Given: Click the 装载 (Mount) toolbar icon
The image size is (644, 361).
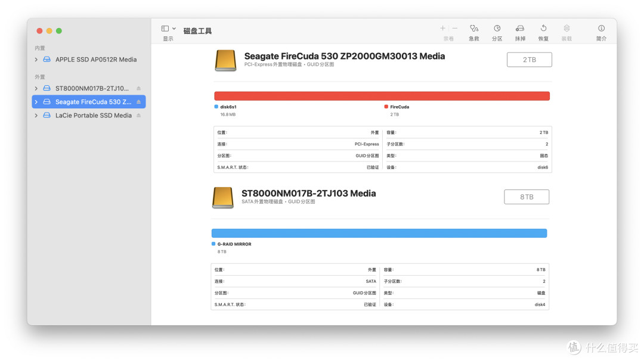Looking at the screenshot, I should (566, 29).
